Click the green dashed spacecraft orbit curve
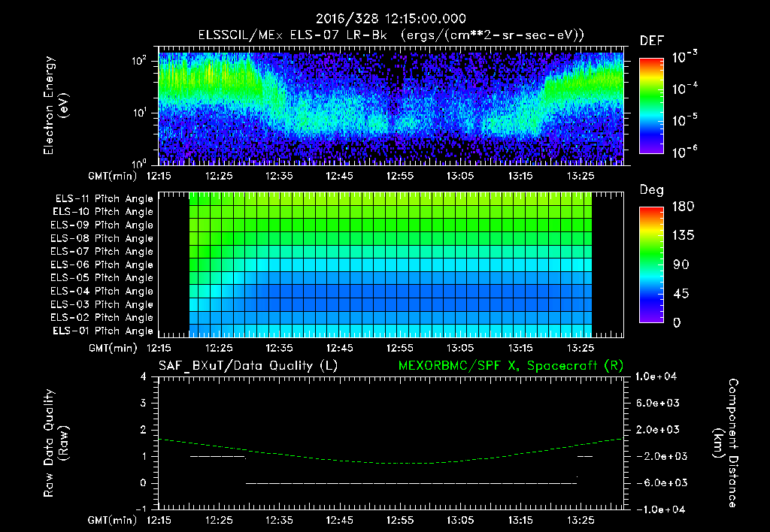Screen dimensions: 770x532 point(390,463)
